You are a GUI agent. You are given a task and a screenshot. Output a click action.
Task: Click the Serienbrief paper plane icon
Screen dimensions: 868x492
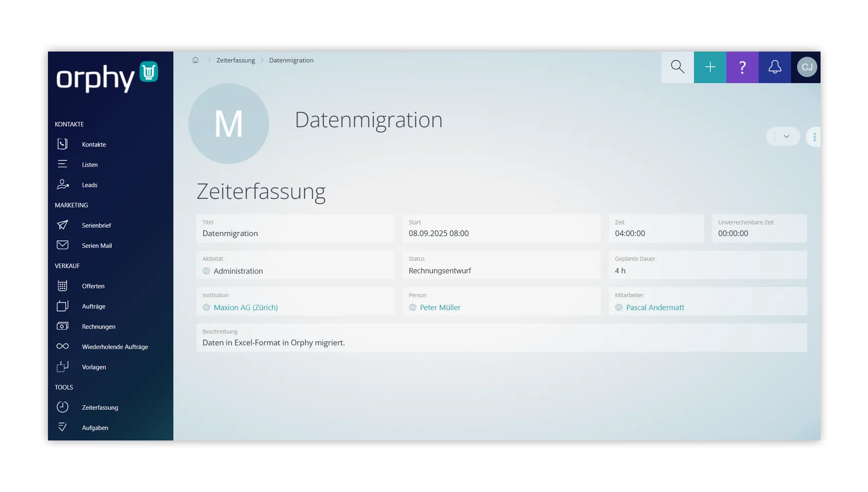[x=62, y=225]
